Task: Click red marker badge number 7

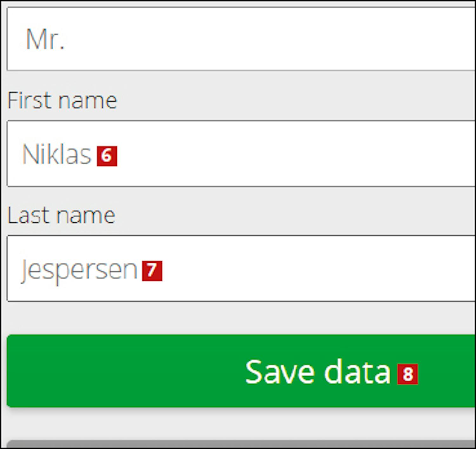Action: [x=152, y=271]
